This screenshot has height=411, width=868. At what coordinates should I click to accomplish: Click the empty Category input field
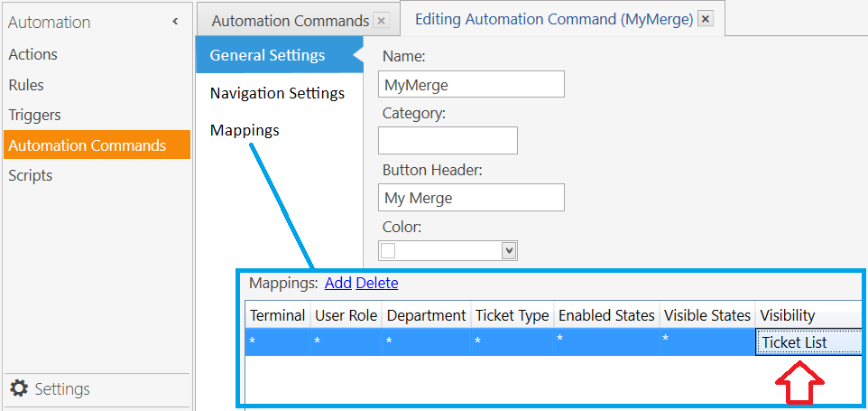(x=448, y=141)
